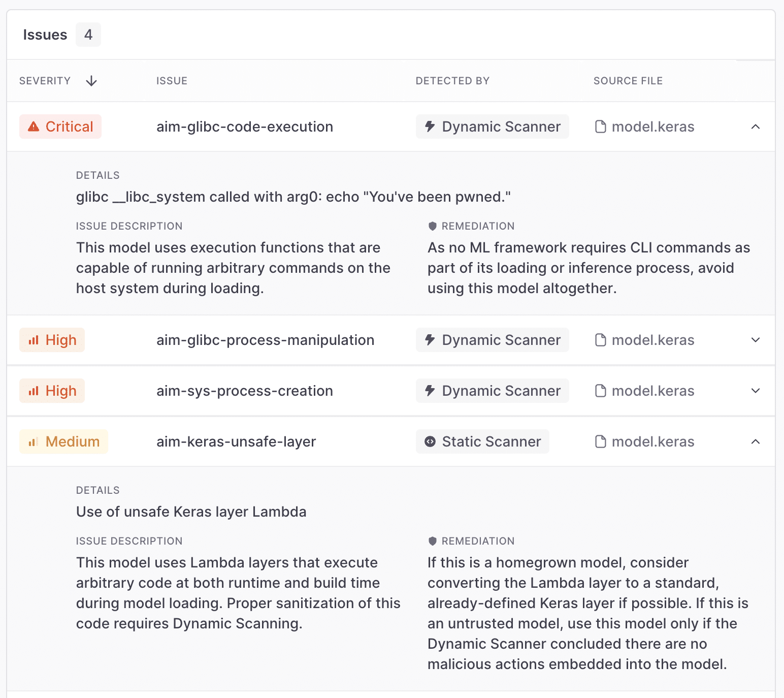Click Medium severity bar-chart icon

(x=34, y=442)
